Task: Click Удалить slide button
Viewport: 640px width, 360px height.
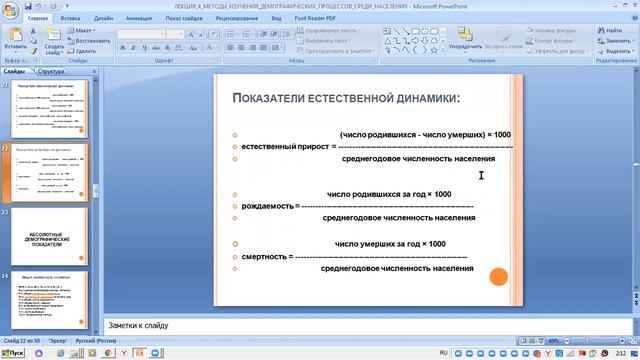Action: (82, 51)
